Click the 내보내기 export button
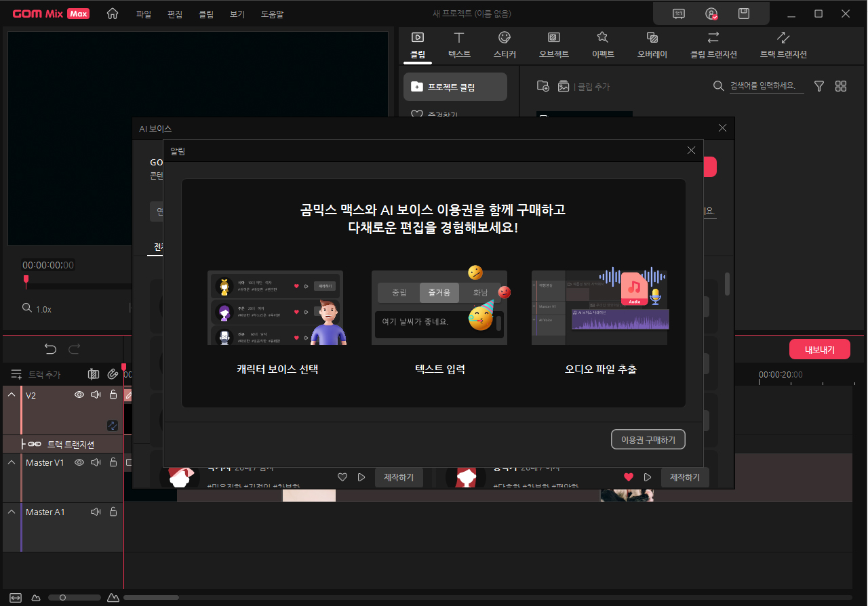Viewport: 868px width, 606px height. click(x=819, y=348)
